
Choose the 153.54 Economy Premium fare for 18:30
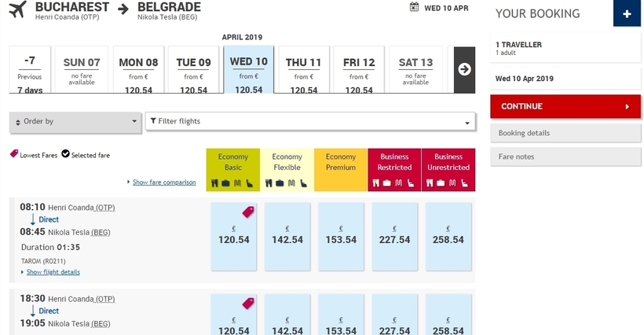[x=341, y=315]
